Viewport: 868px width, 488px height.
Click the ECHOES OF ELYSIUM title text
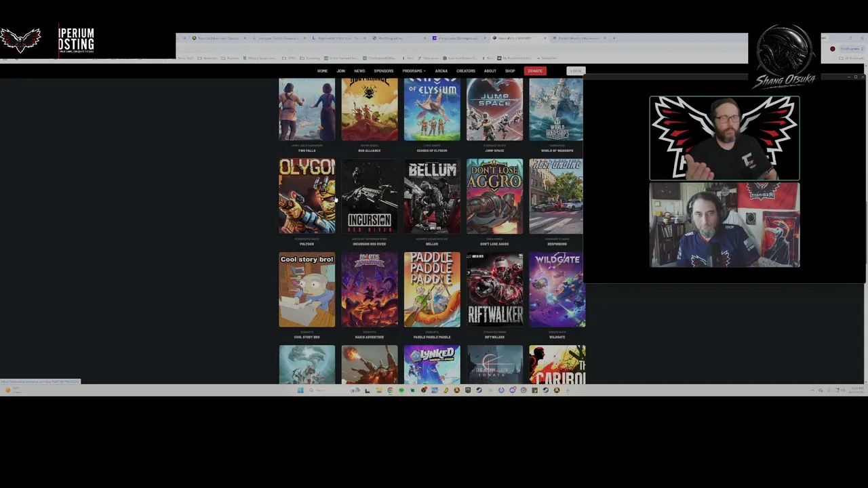(432, 150)
